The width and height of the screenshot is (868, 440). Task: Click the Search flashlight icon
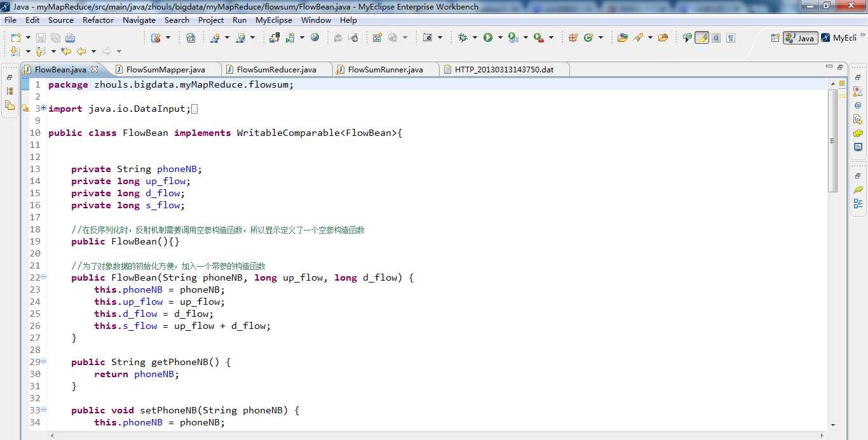tap(639, 37)
